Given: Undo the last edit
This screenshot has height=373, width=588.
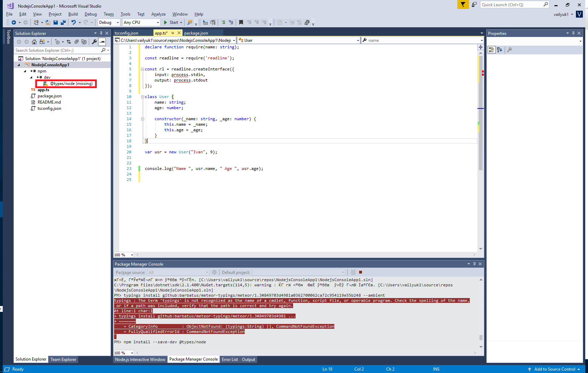Looking at the screenshot, I should click(74, 22).
